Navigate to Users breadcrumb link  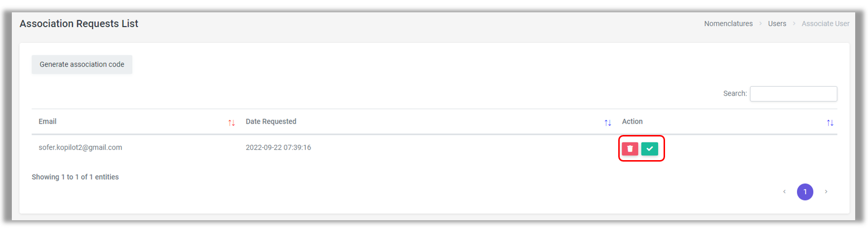pos(777,24)
